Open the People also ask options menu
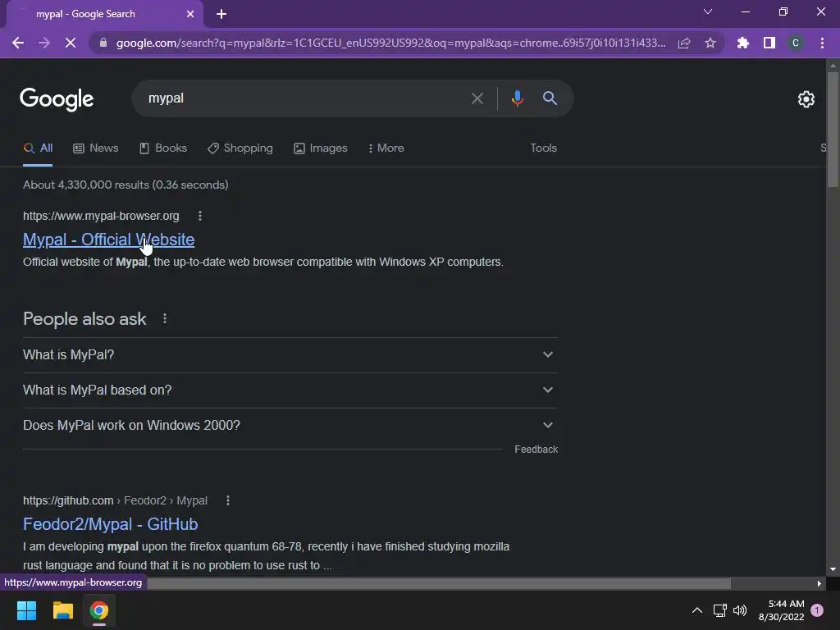840x630 pixels. [165, 319]
